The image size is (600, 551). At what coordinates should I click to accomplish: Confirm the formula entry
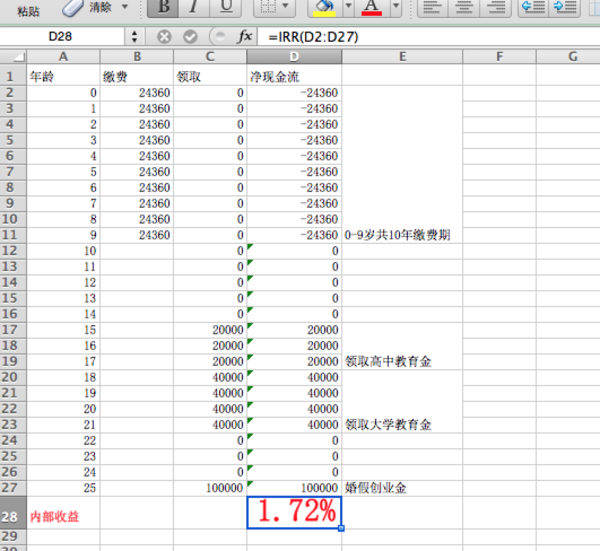(x=190, y=37)
